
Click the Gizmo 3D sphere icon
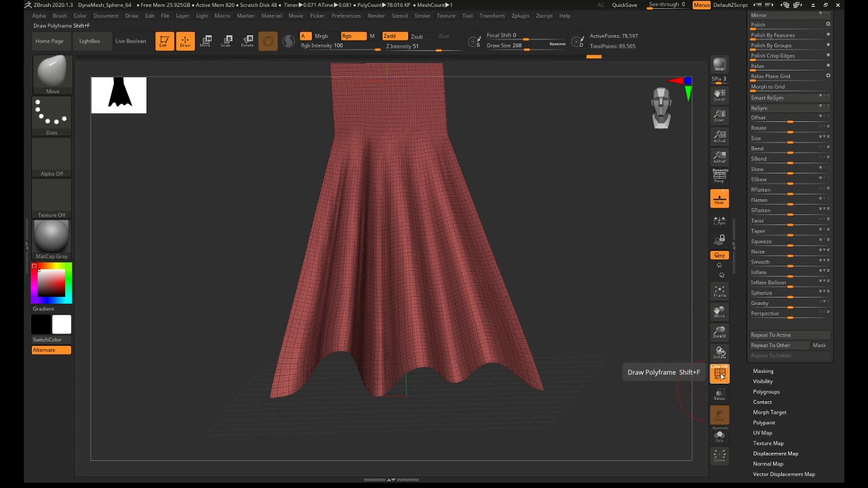[268, 41]
